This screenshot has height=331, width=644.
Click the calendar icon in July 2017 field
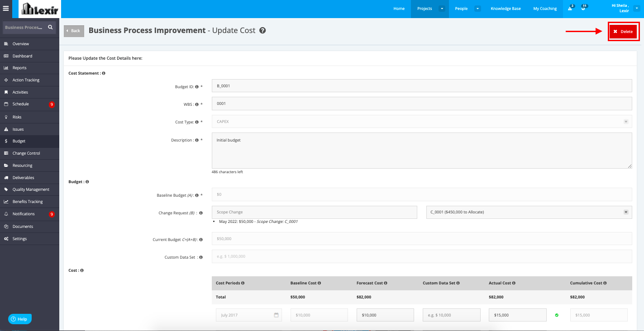(276, 315)
